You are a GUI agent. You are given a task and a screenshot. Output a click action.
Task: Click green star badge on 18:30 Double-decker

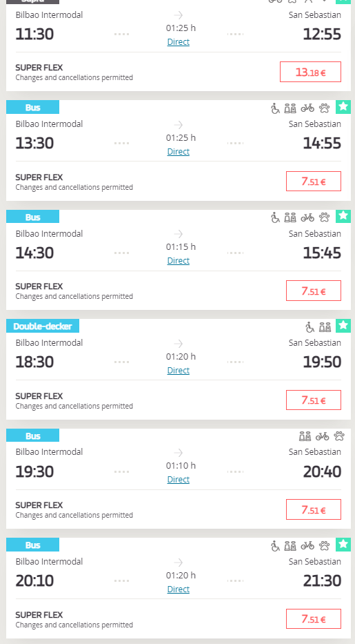343,326
